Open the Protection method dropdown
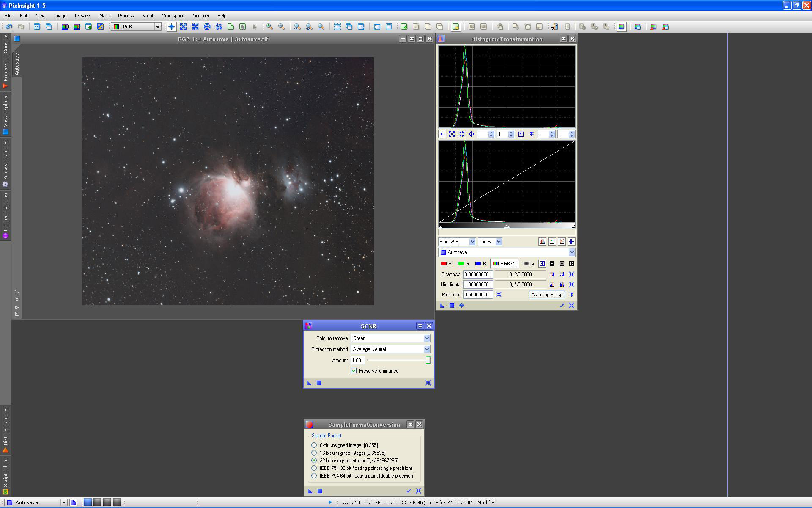 pos(390,349)
